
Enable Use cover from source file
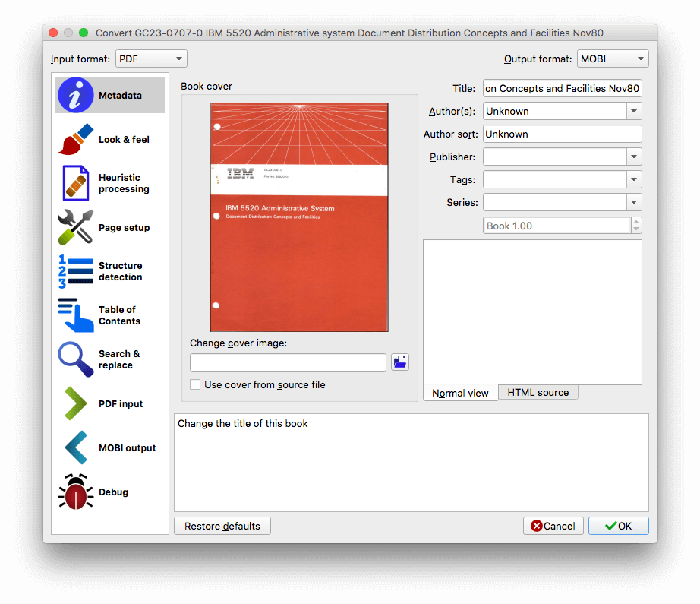[195, 384]
